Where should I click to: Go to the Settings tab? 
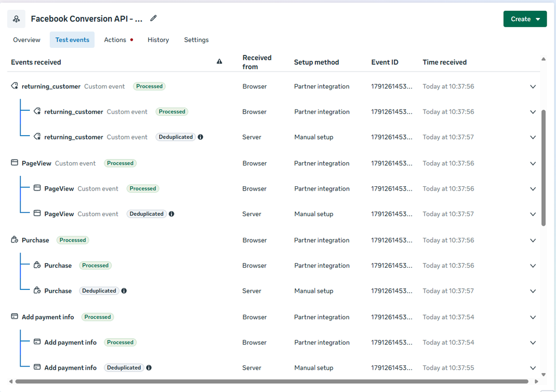click(196, 40)
